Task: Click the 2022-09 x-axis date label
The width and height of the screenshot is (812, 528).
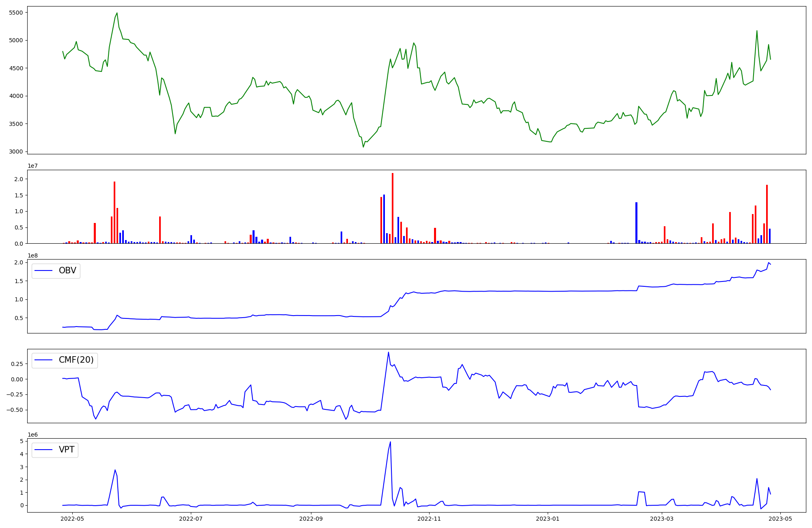Action: coord(311,519)
